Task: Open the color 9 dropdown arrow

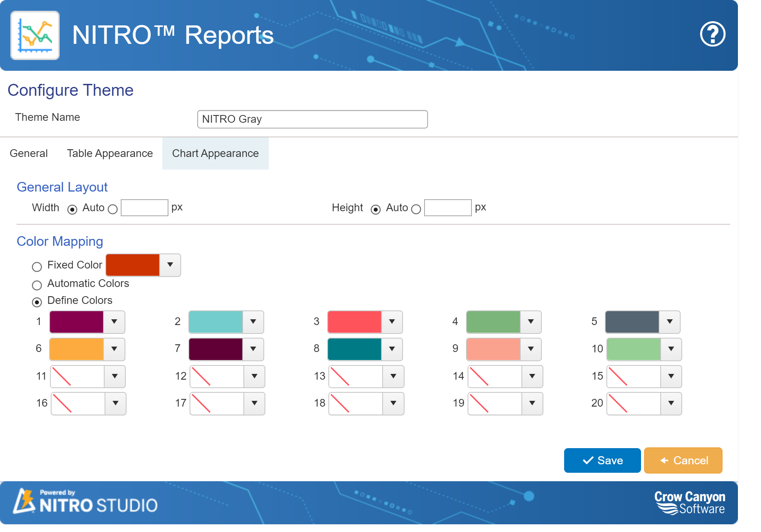Action: [531, 349]
